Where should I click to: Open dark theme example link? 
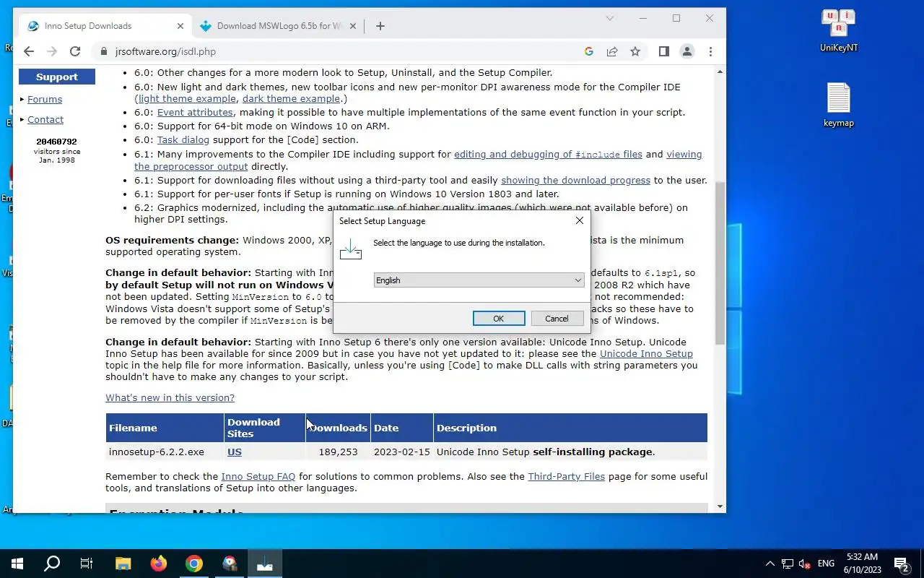click(x=291, y=99)
